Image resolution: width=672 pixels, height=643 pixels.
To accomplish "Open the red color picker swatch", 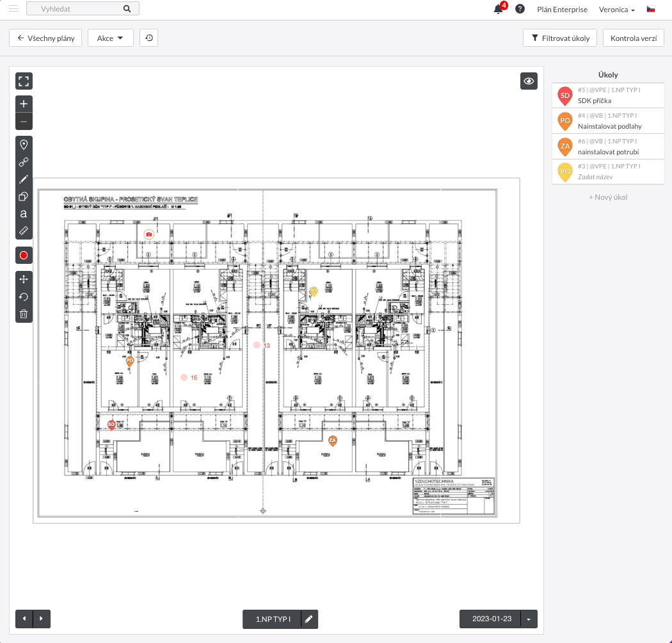I will pos(24,256).
